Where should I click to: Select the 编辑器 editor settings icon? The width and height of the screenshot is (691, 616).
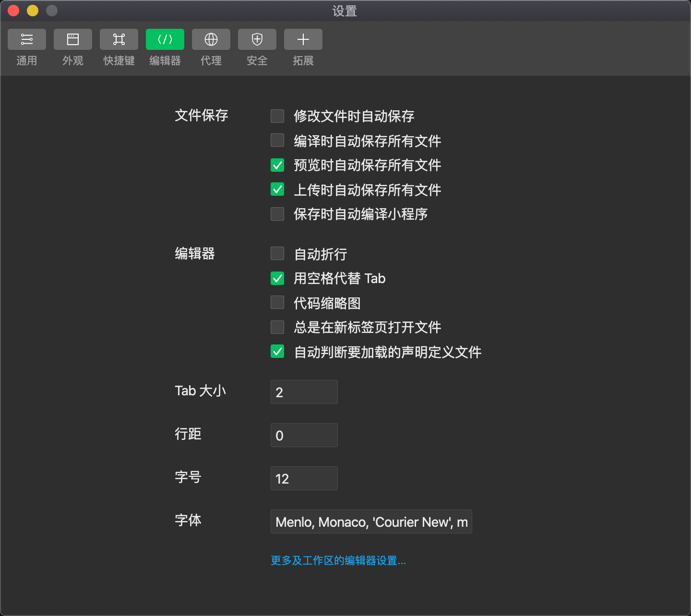click(165, 39)
